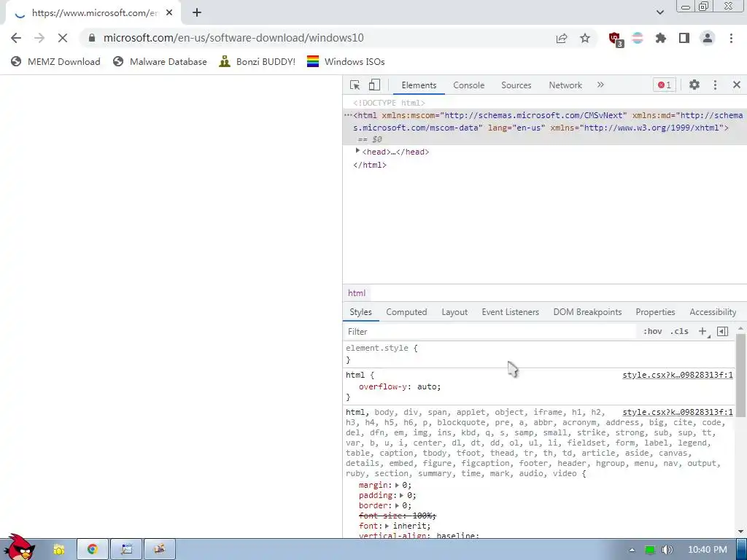Click the share page icon in address bar

tap(562, 38)
